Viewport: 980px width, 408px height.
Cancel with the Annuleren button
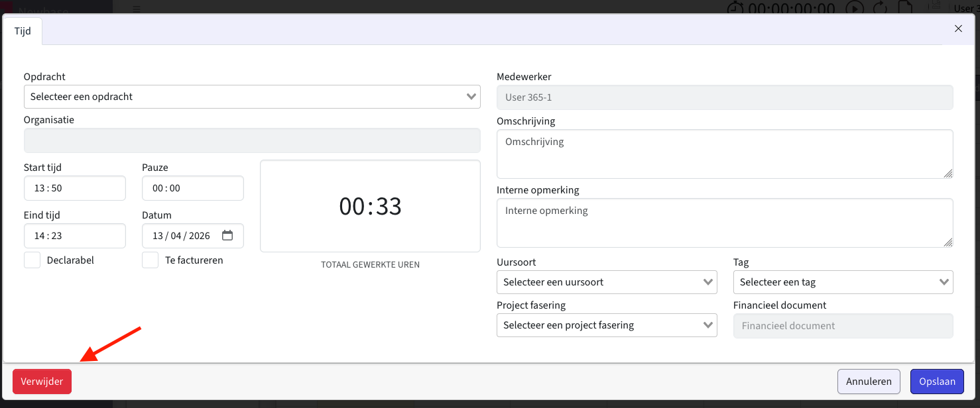point(869,382)
